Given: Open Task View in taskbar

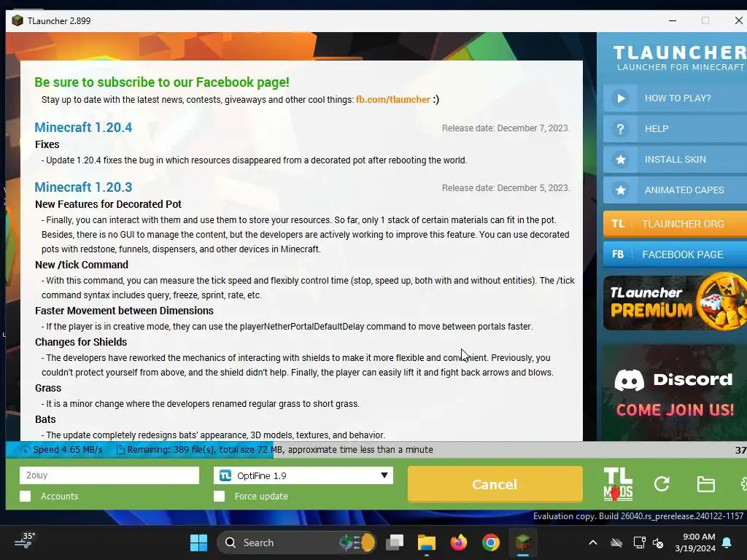Looking at the screenshot, I should point(395,542).
